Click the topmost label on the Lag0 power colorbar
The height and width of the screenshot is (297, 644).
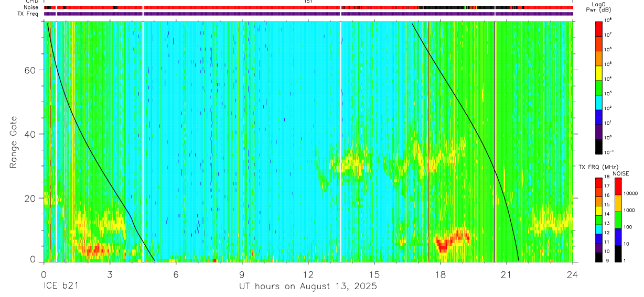coord(608,20)
